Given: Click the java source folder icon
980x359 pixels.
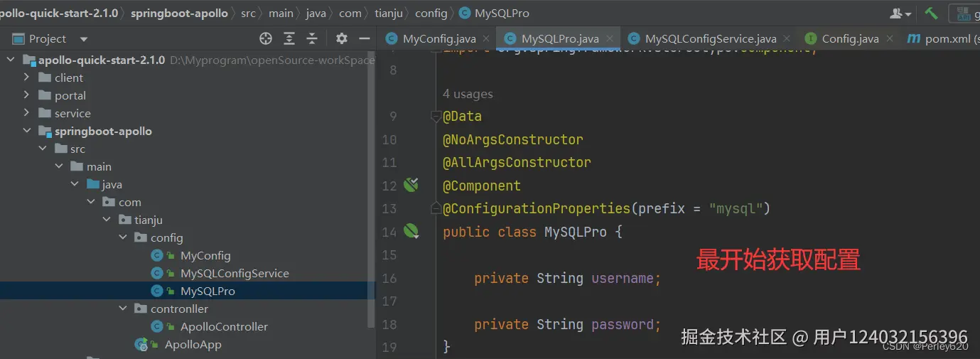Looking at the screenshot, I should coord(93,184).
